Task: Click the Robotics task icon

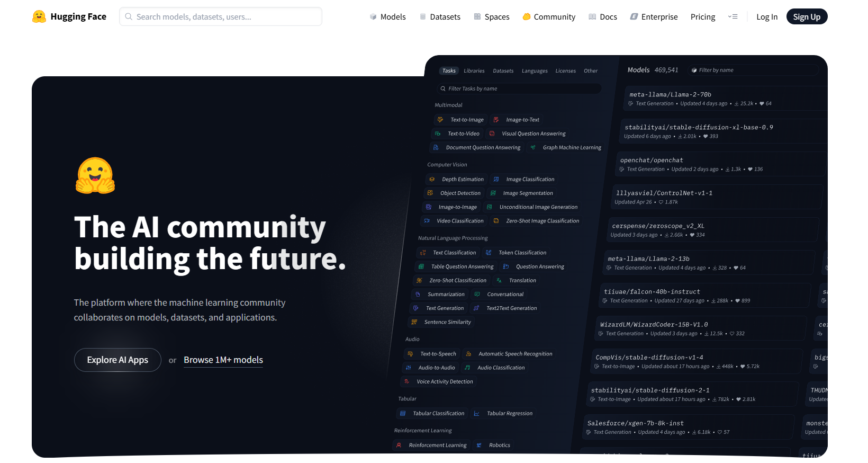Action: click(479, 445)
